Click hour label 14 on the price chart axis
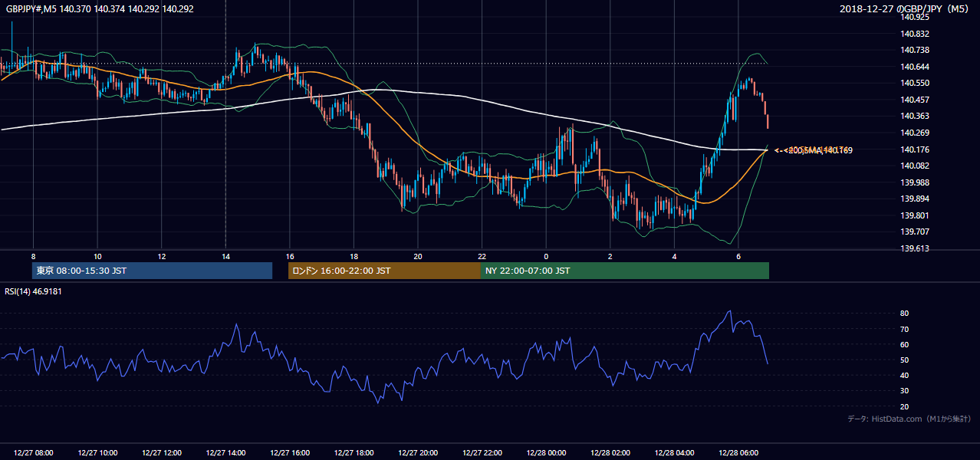Viewport: 980px width, 460px height. pyautogui.click(x=225, y=256)
